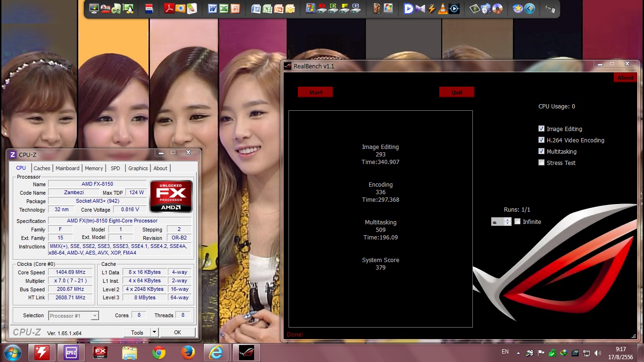Adjust the RealBench runs count stepper

tap(508, 222)
